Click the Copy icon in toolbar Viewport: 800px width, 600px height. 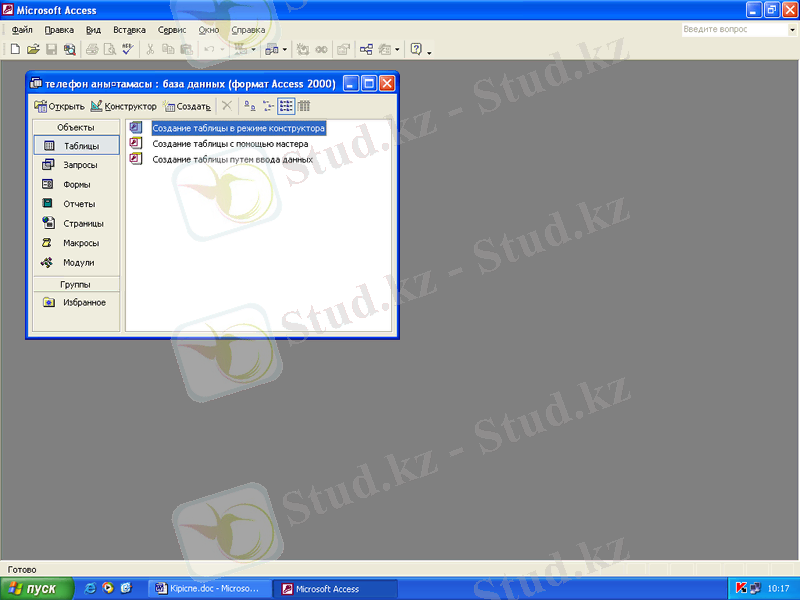168,49
